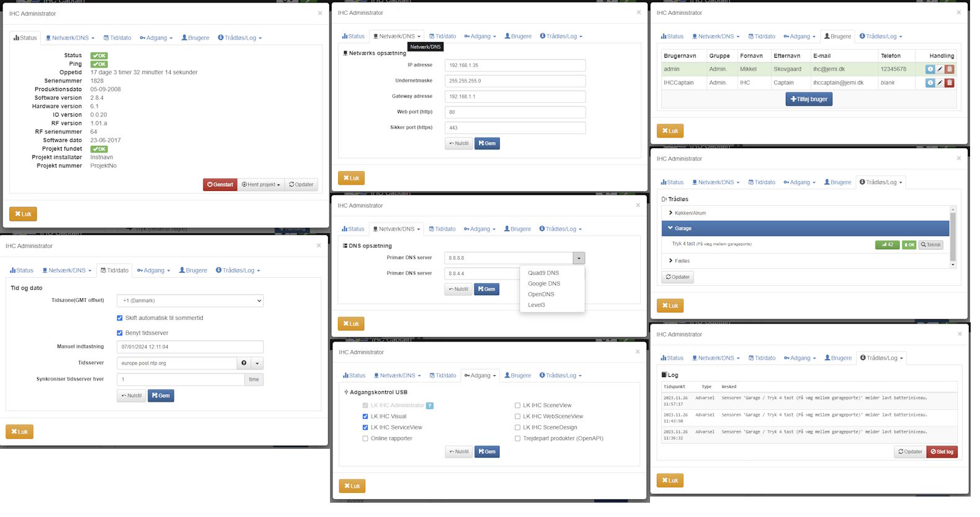The height and width of the screenshot is (517, 980).
Task: Click the green OK badge beside Projekt fundet
Action: point(99,149)
